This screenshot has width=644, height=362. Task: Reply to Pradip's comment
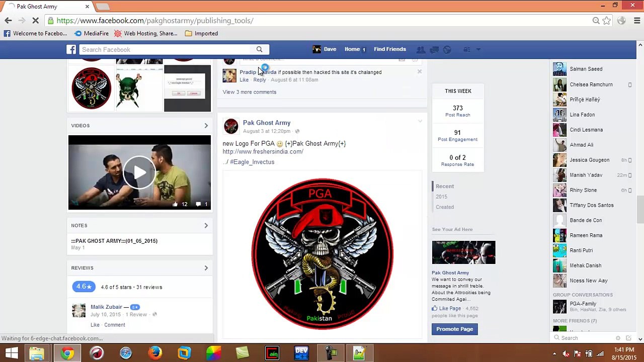click(x=260, y=80)
